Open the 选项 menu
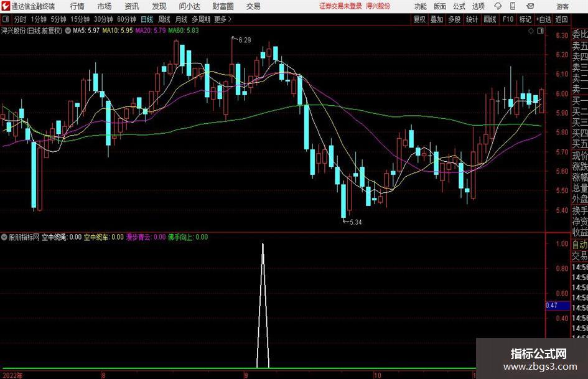The width and height of the screenshot is (588, 379). tap(478, 6)
